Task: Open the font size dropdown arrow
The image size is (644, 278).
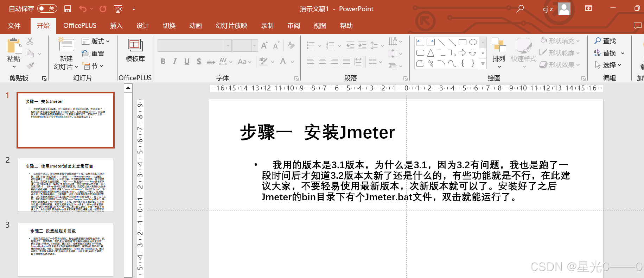Action: (254, 45)
